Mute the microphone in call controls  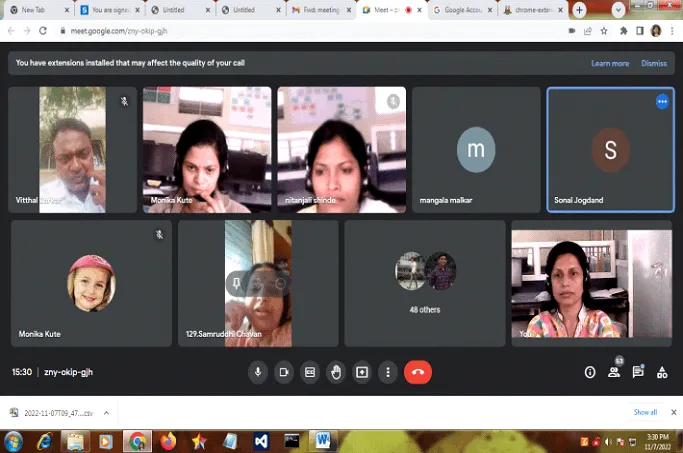[x=258, y=372]
